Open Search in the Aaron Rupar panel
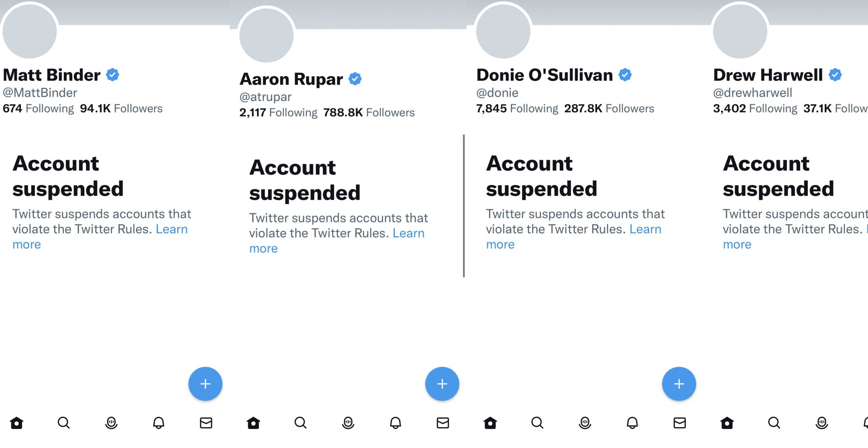The height and width of the screenshot is (448, 868). [x=301, y=423]
